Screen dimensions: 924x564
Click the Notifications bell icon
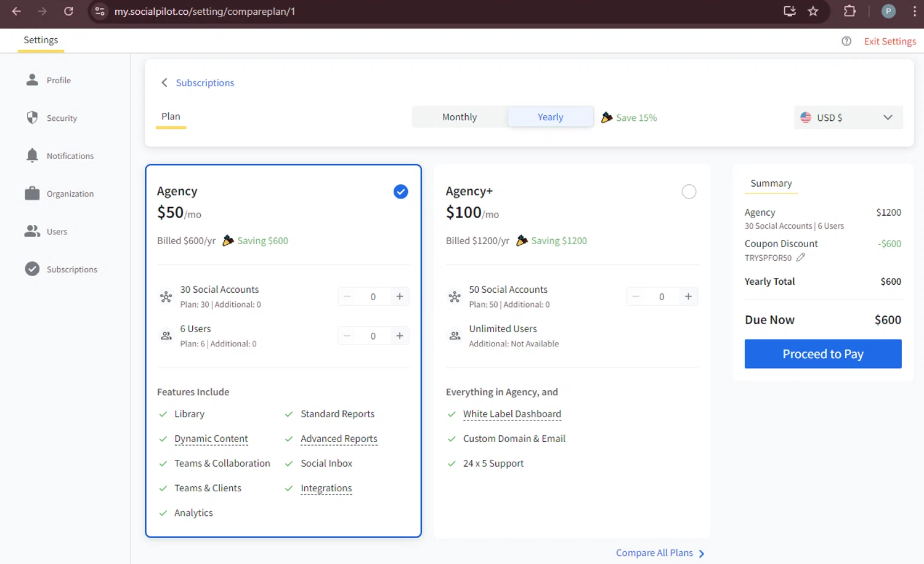[x=32, y=155]
